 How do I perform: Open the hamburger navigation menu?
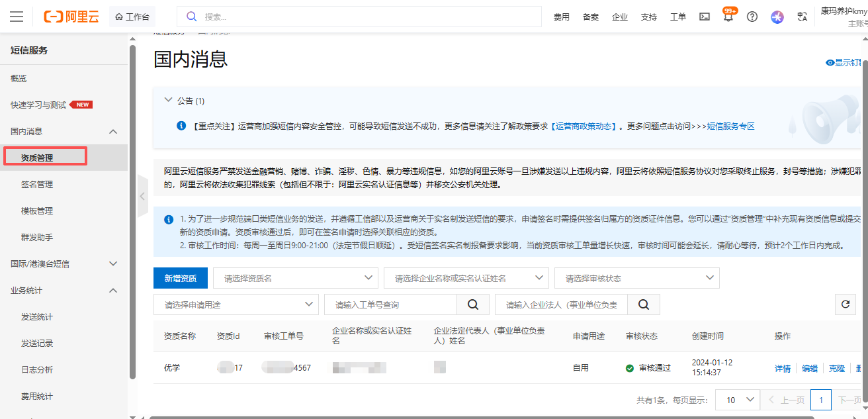pos(16,16)
